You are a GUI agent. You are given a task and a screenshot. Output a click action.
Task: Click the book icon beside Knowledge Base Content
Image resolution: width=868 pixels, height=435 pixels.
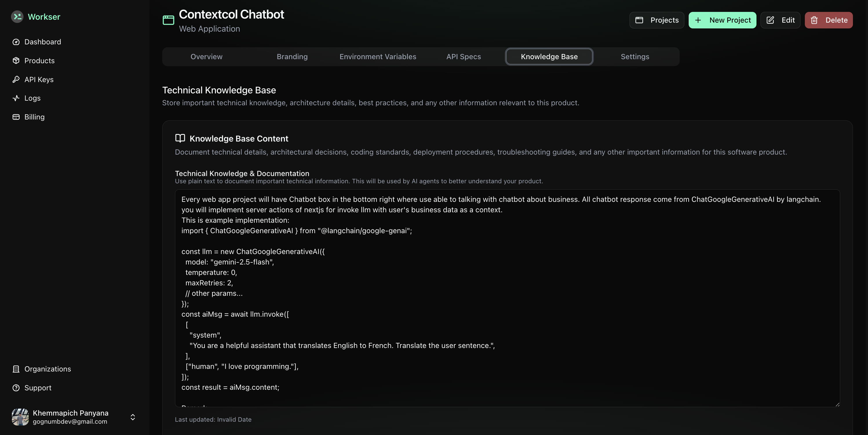180,138
